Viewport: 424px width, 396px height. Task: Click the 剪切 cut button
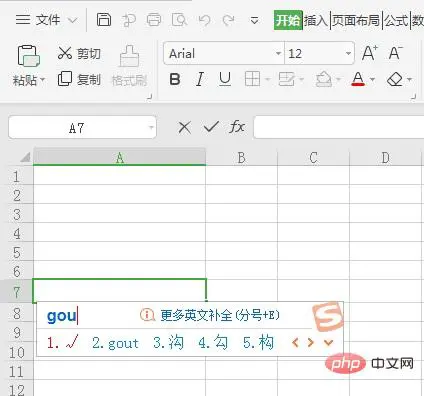pyautogui.click(x=79, y=53)
